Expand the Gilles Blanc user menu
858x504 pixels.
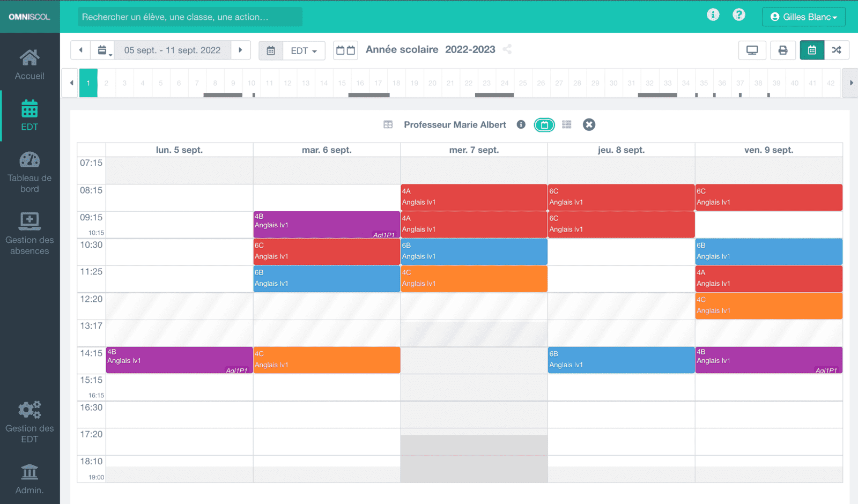[803, 17]
